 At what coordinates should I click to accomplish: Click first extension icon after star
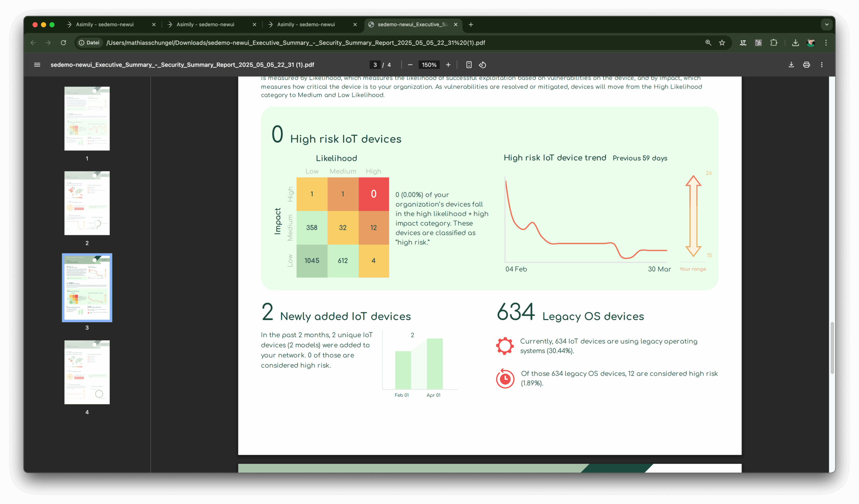[x=743, y=43]
